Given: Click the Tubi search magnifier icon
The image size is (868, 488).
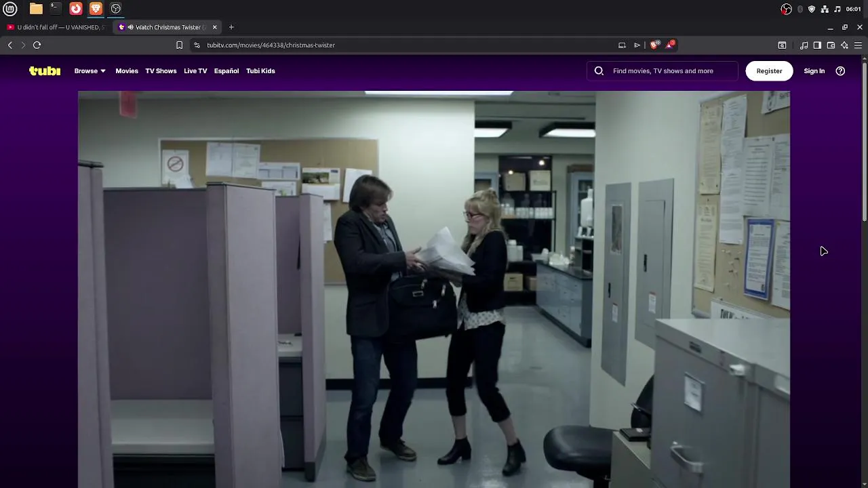Looking at the screenshot, I should pyautogui.click(x=599, y=70).
